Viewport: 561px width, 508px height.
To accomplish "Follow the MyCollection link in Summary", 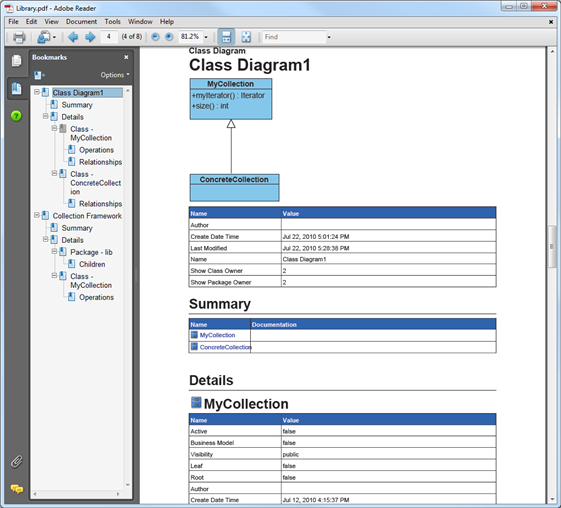I will coord(217,335).
